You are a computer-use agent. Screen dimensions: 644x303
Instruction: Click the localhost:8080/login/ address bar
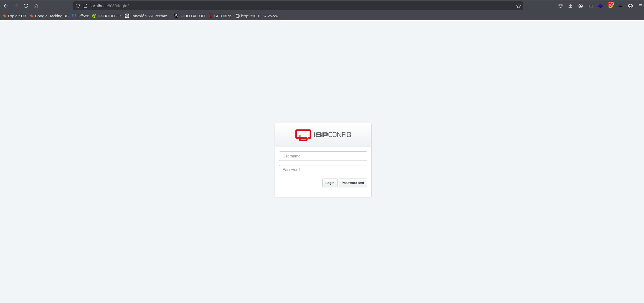click(250, 6)
